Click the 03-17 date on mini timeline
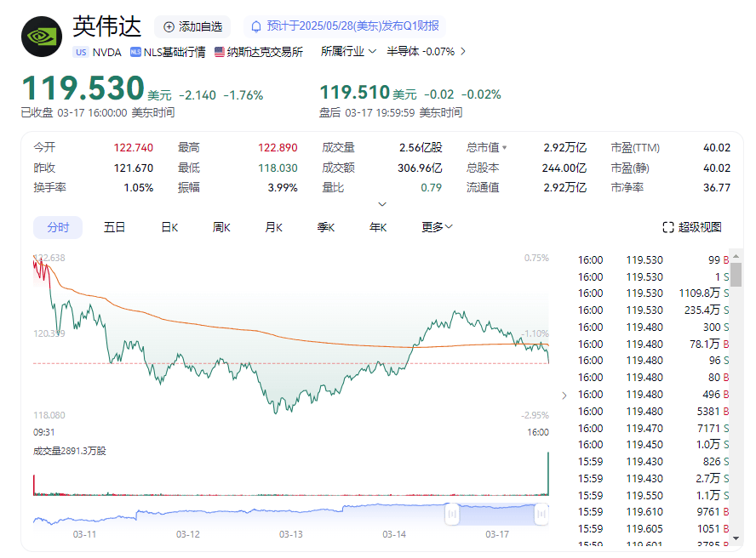The image size is (756, 558). click(x=497, y=534)
